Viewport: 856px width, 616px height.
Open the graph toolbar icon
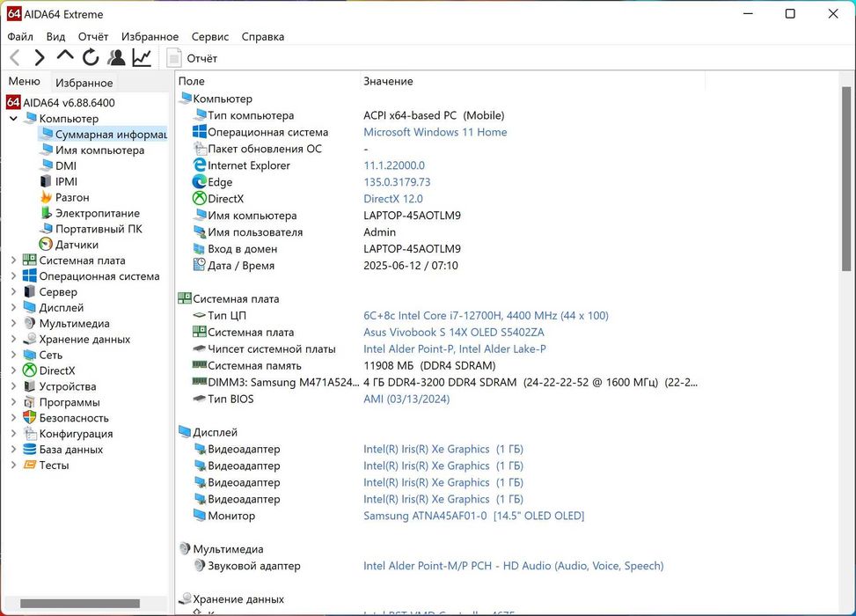[x=142, y=57]
